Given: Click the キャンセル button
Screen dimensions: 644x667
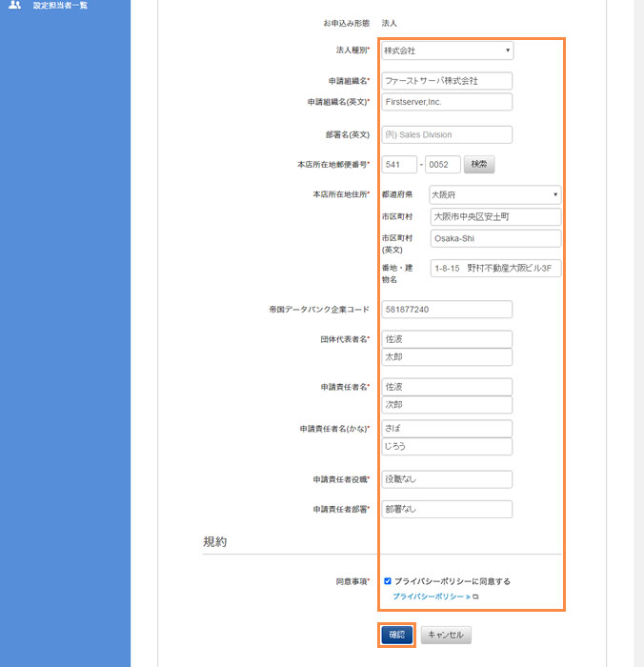Looking at the screenshot, I should (446, 635).
